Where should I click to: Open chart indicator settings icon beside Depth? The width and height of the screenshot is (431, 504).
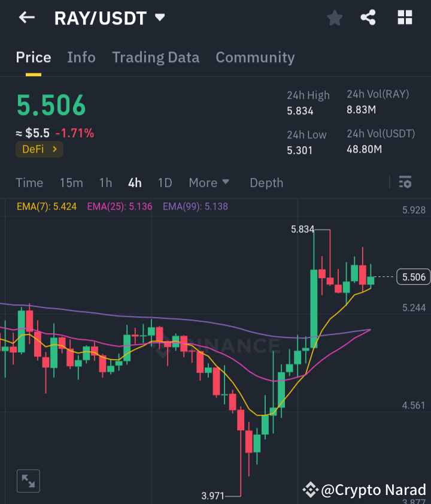point(405,183)
